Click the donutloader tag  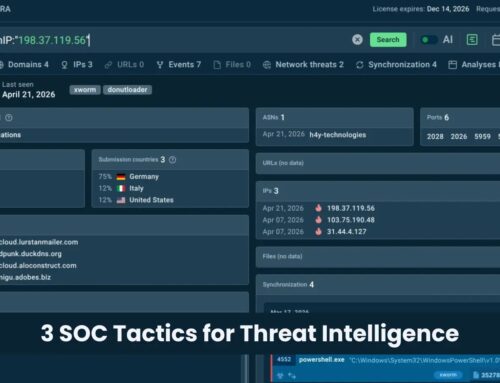pyautogui.click(x=127, y=90)
